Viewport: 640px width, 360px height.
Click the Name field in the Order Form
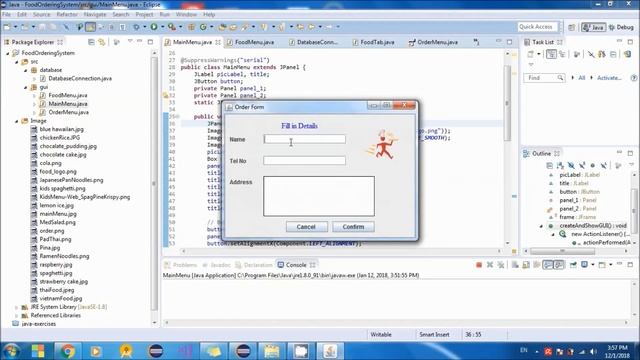click(304, 139)
